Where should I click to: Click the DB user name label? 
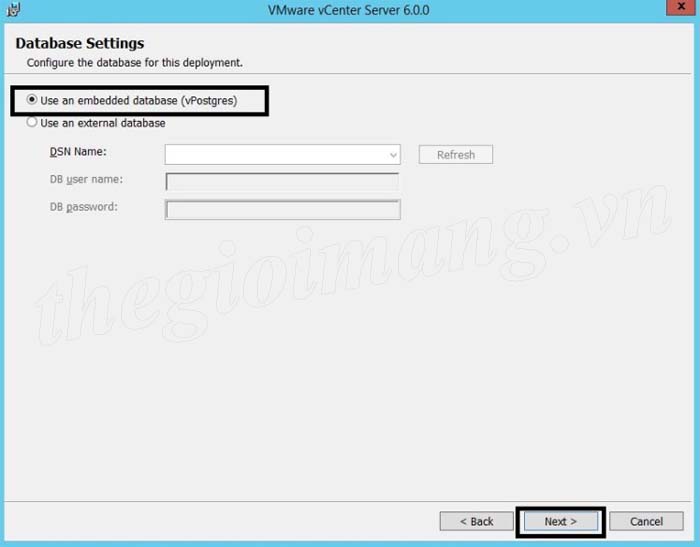point(86,180)
